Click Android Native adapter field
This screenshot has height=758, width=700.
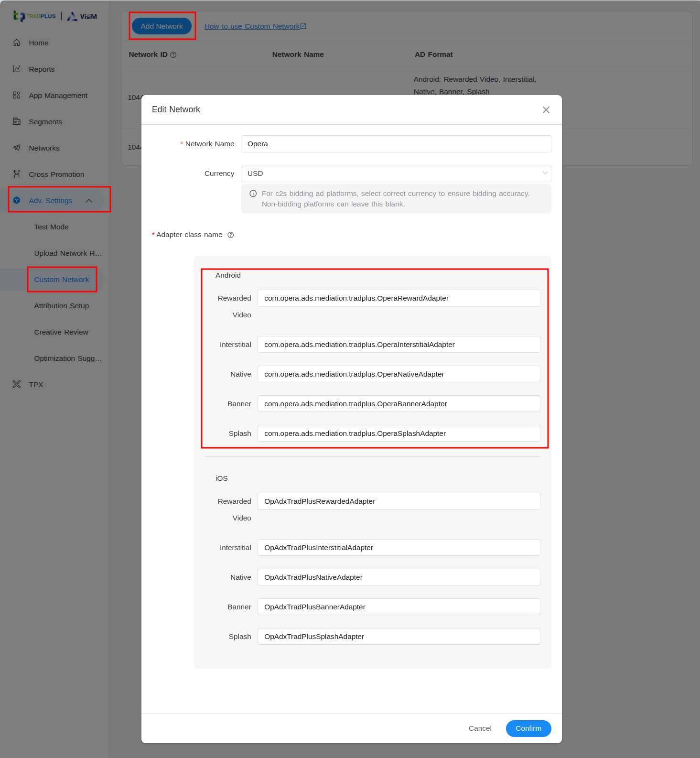(399, 374)
